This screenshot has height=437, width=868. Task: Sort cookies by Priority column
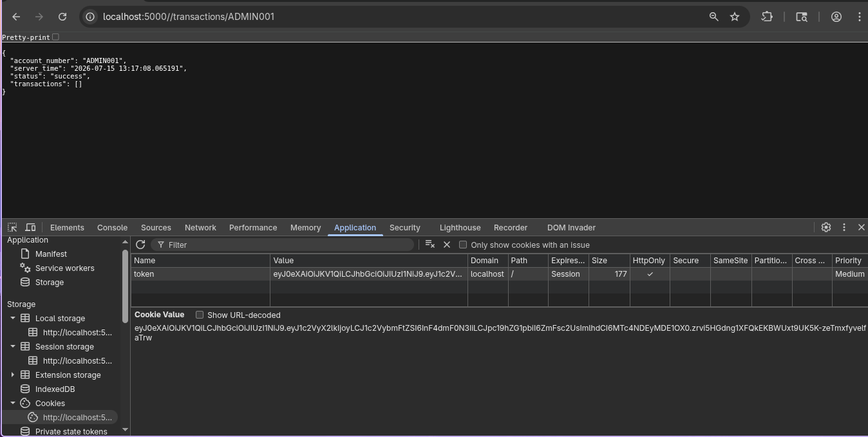850,261
